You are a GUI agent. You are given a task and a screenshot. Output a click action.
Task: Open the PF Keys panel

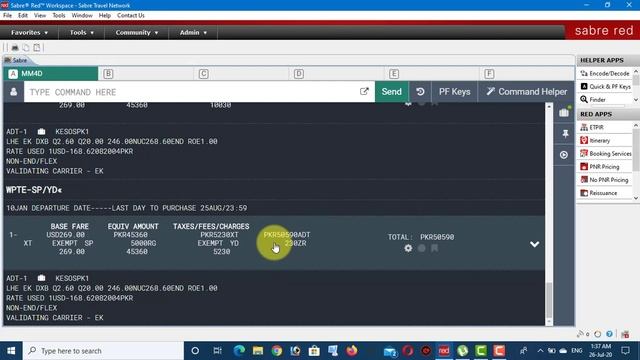pos(454,92)
